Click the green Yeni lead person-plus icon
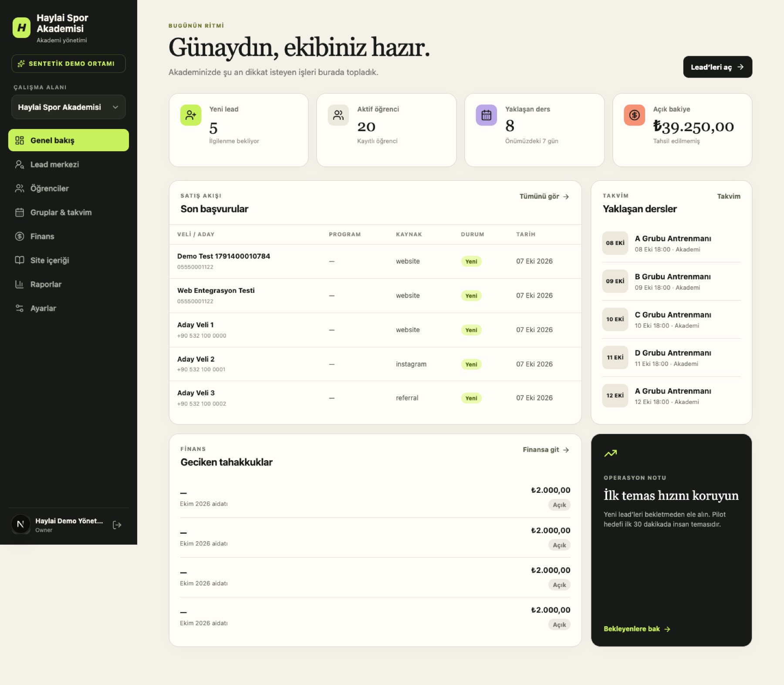784x685 pixels. (191, 115)
